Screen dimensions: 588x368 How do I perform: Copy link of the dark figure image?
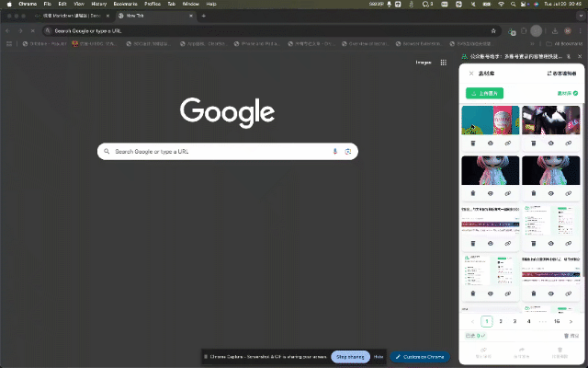[x=568, y=144]
